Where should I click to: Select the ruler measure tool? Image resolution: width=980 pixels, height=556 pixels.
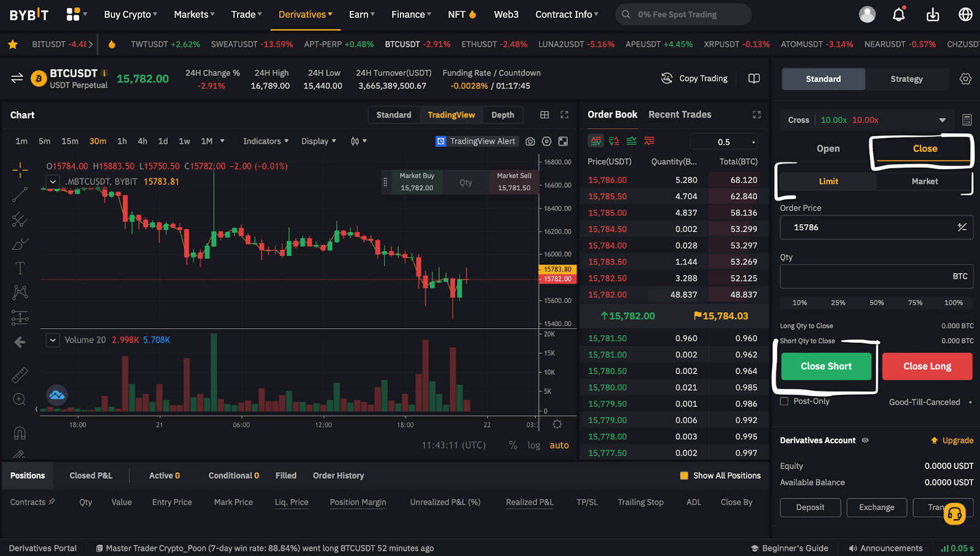click(20, 375)
